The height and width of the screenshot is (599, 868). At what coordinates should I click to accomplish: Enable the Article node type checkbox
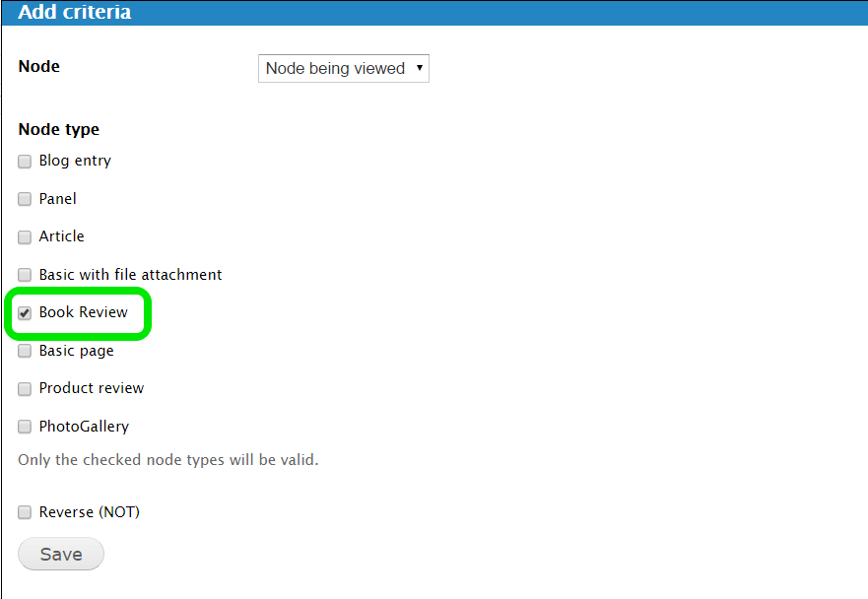click(x=25, y=237)
